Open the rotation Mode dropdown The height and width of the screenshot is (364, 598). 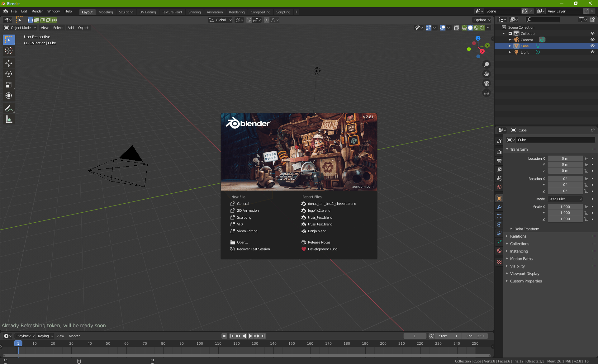tap(565, 199)
